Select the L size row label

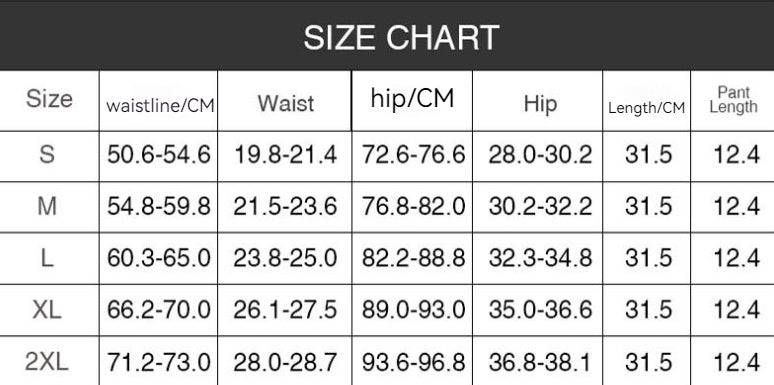pyautogui.click(x=47, y=258)
